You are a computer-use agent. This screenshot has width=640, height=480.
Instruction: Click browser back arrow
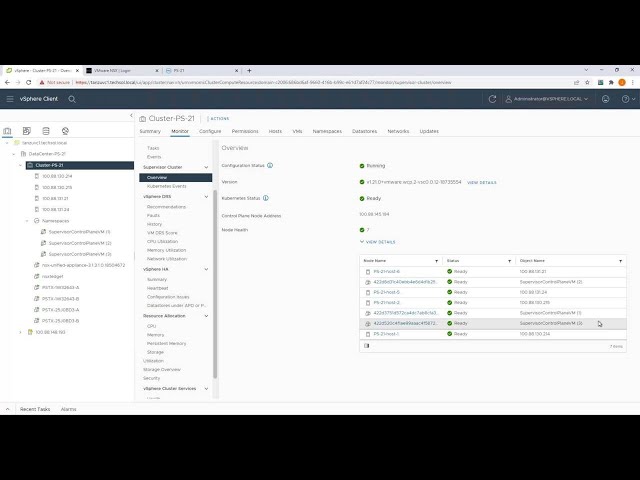click(7, 82)
